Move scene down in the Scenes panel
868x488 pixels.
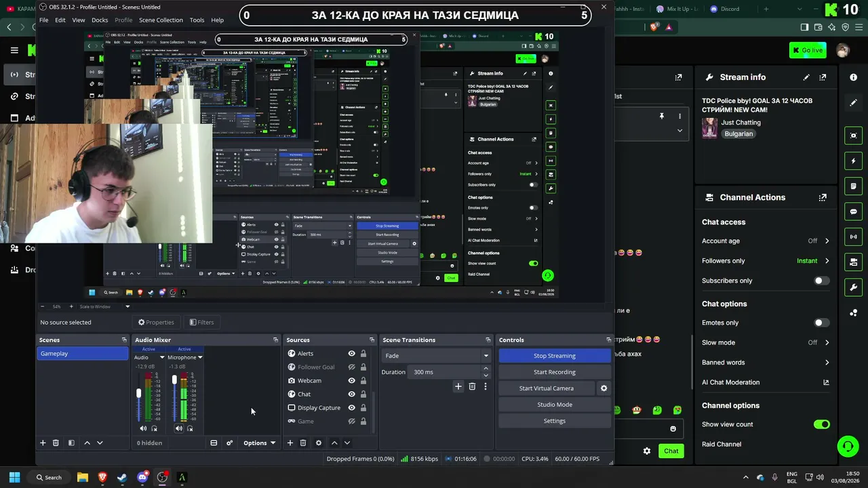[x=100, y=443]
